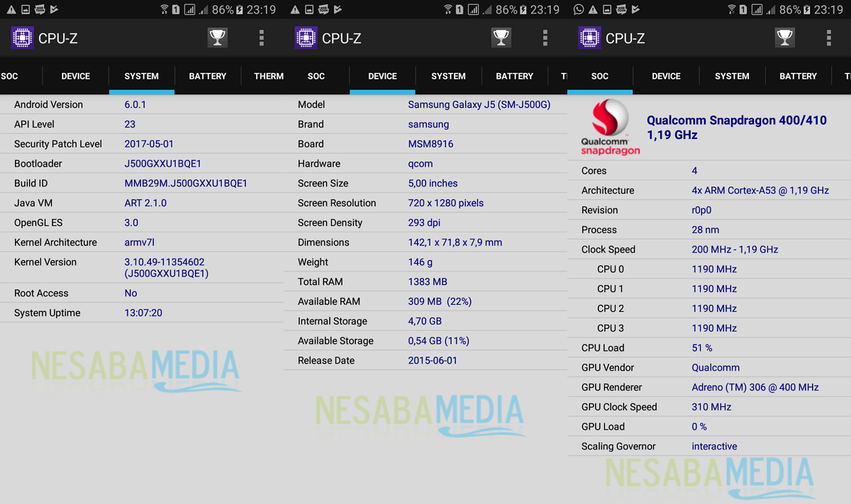Screen dimensions: 851x504
Task: Open the BATTERY tab on the Device screen
Action: pyautogui.click(x=515, y=76)
